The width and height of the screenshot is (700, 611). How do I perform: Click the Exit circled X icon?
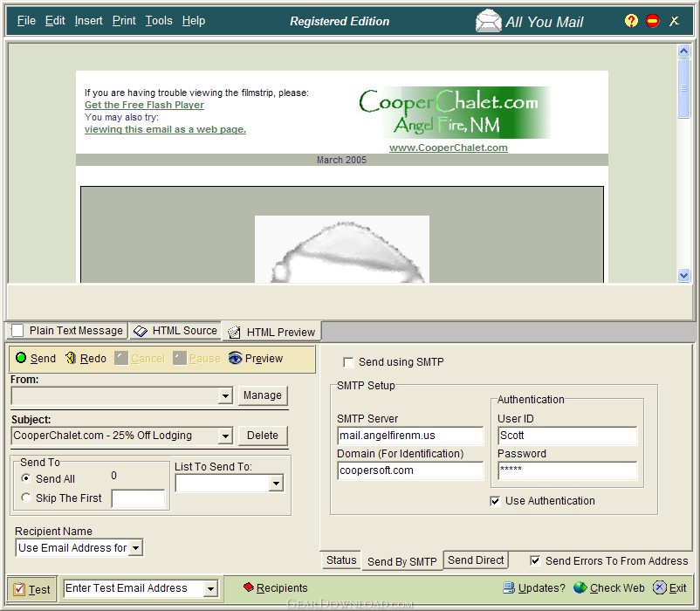point(659,587)
